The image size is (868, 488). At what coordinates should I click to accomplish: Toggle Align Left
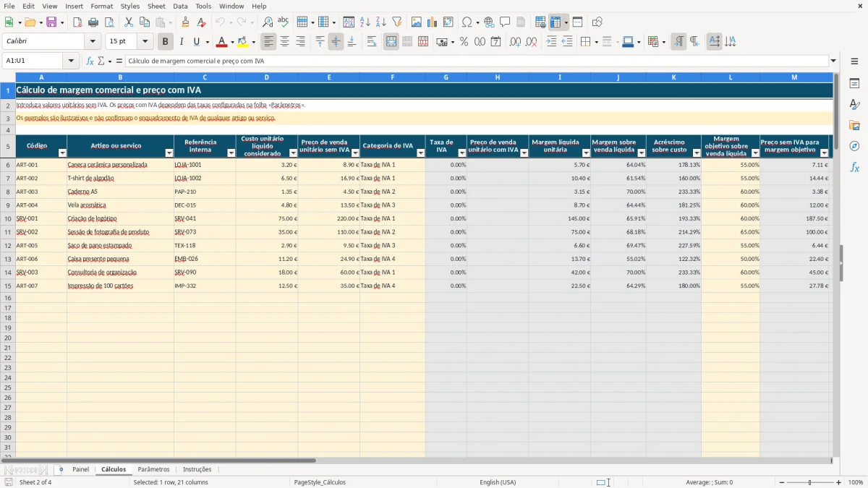[x=269, y=42]
